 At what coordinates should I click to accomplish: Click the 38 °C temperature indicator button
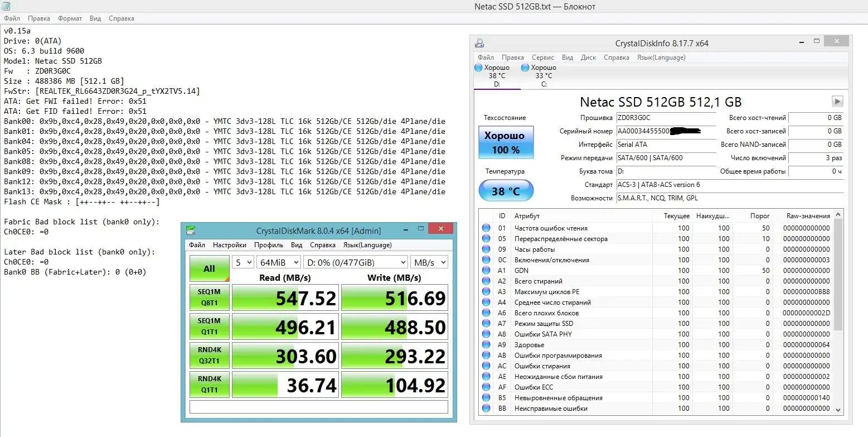pyautogui.click(x=506, y=191)
